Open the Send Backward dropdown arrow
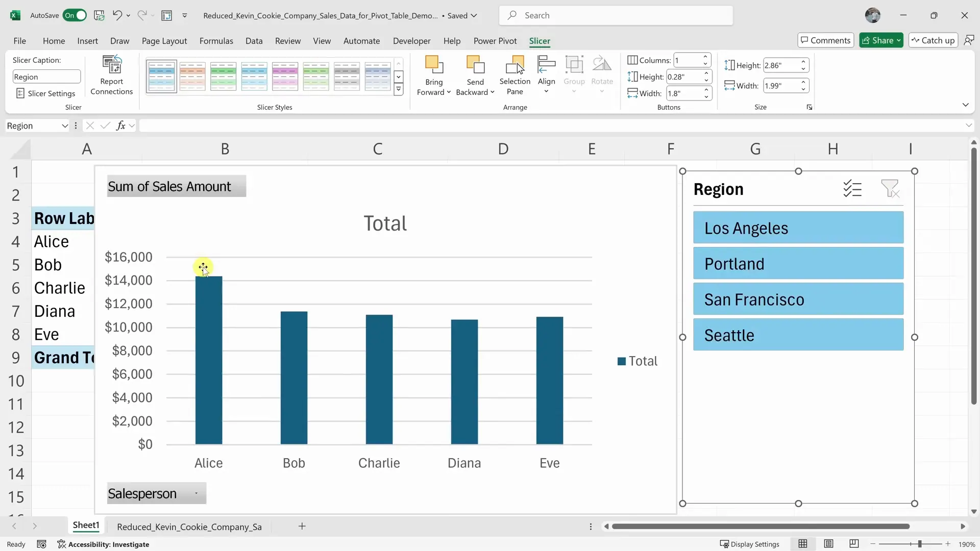 (493, 92)
